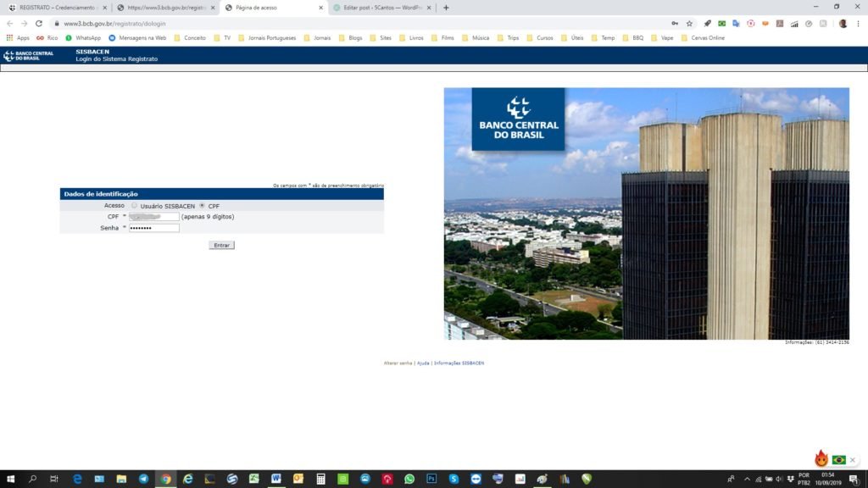Open the Chrome three-dot menu
The width and height of the screenshot is (868, 488).
pyautogui.click(x=858, y=23)
